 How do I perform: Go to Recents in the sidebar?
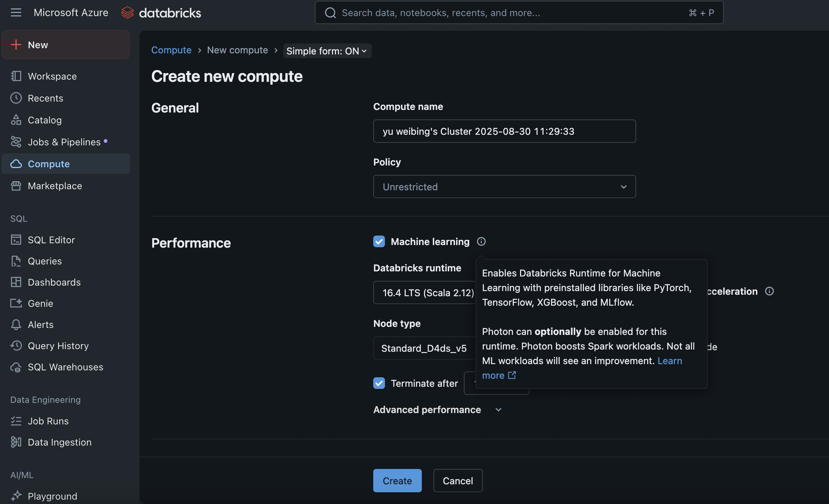coord(66,98)
